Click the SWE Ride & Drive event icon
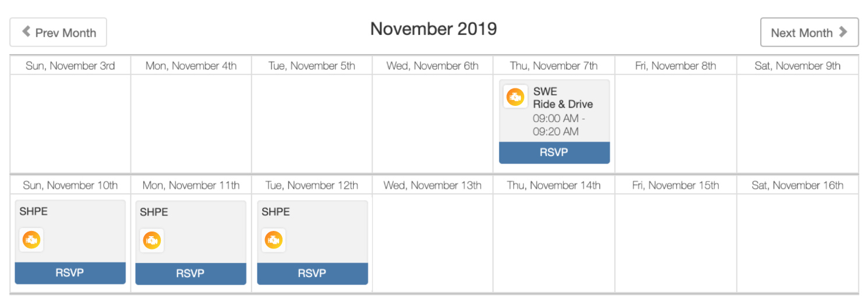Viewport: 868px width, 299px height. pos(516,97)
